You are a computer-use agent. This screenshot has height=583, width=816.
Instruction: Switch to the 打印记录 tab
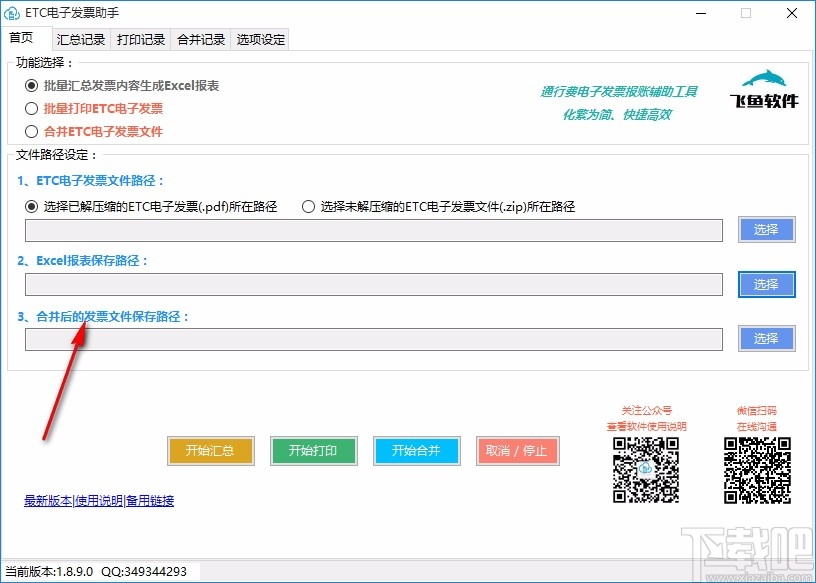pos(140,40)
